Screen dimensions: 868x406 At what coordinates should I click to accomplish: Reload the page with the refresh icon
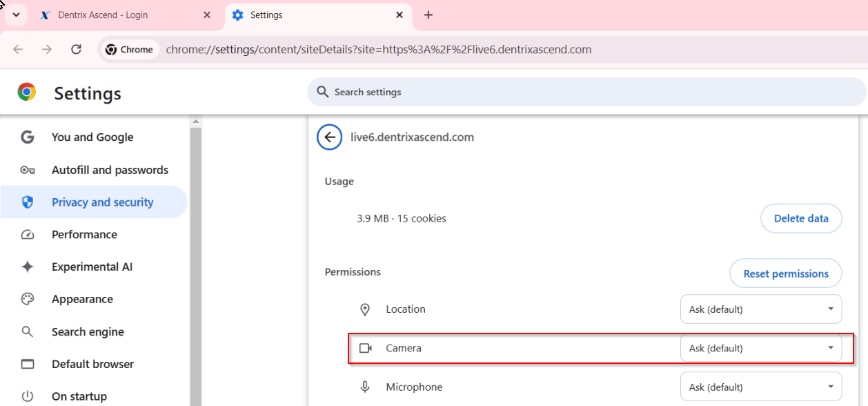click(x=77, y=49)
